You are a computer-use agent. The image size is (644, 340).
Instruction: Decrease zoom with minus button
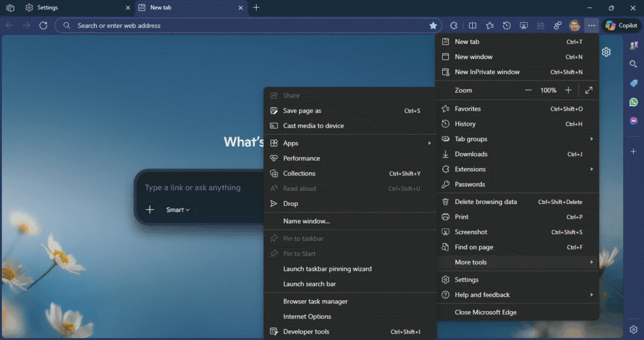point(528,90)
